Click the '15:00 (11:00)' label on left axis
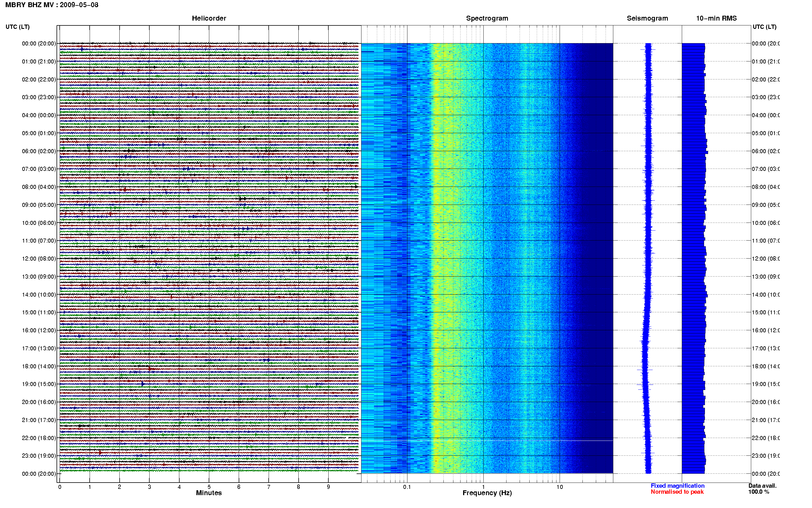The image size is (812, 508). pyautogui.click(x=39, y=313)
